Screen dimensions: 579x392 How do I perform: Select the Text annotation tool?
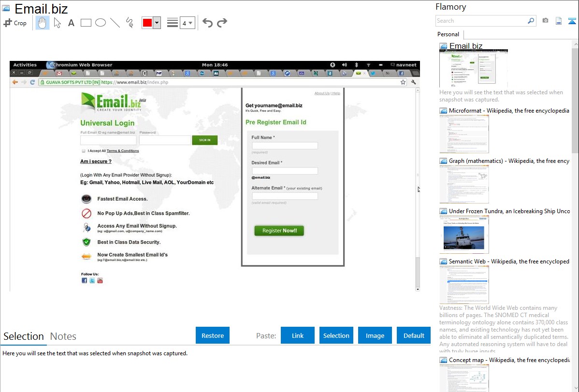tap(71, 23)
